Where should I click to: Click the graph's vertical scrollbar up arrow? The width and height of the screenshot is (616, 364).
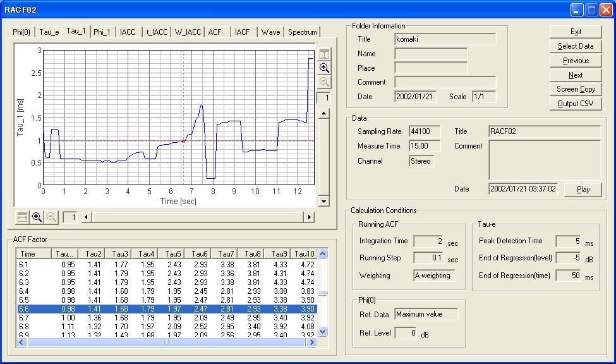(323, 113)
